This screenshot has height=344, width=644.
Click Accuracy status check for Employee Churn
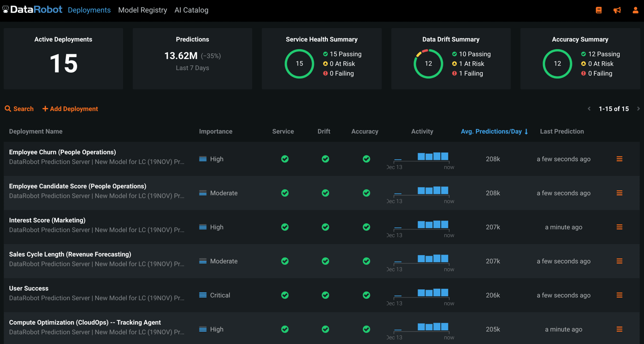[366, 159]
